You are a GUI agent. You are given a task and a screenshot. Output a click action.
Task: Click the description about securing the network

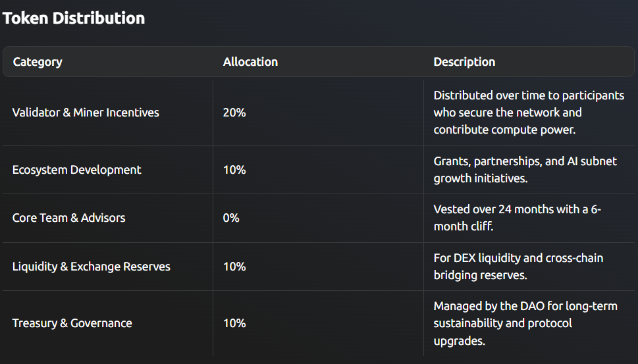click(x=528, y=113)
